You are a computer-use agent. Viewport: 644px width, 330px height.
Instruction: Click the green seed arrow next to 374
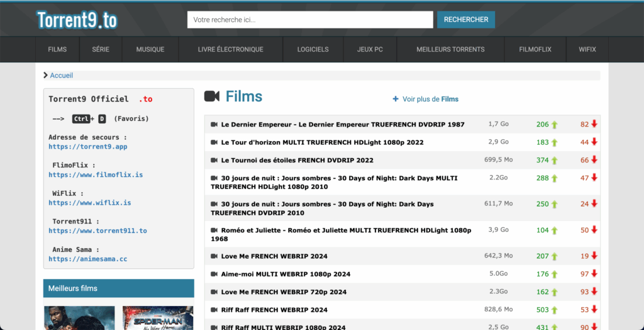pyautogui.click(x=555, y=161)
